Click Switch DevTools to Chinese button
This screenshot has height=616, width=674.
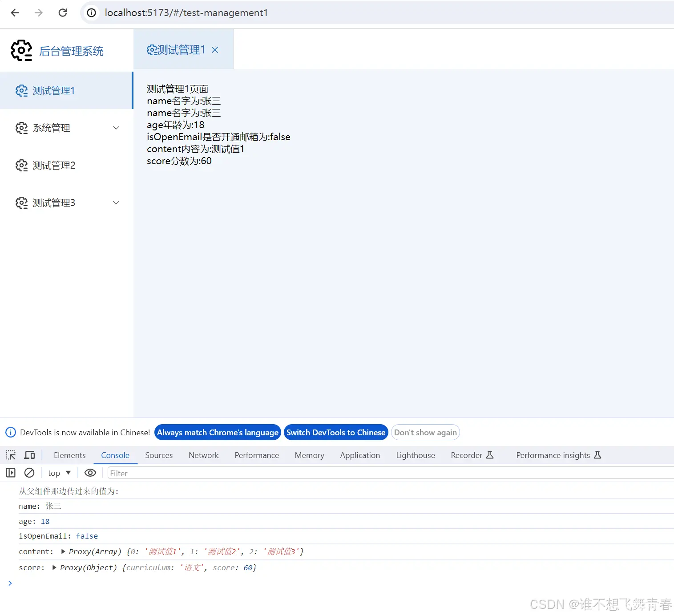coord(336,432)
